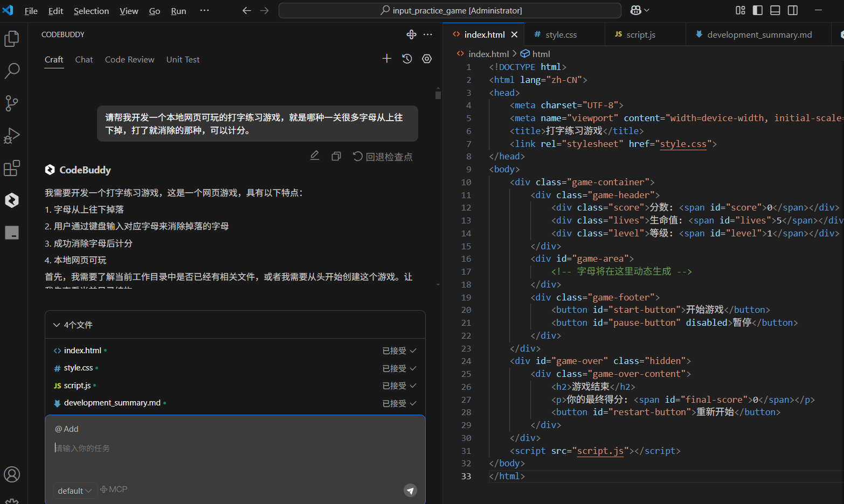Viewport: 844px width, 504px height.
Task: Go forward with the right arrow
Action: click(264, 10)
